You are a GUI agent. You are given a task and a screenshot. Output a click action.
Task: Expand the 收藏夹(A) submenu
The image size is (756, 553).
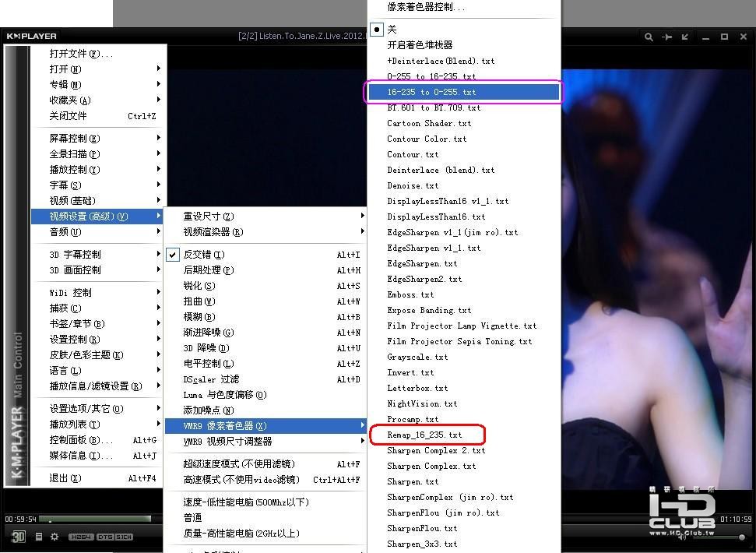coord(99,100)
